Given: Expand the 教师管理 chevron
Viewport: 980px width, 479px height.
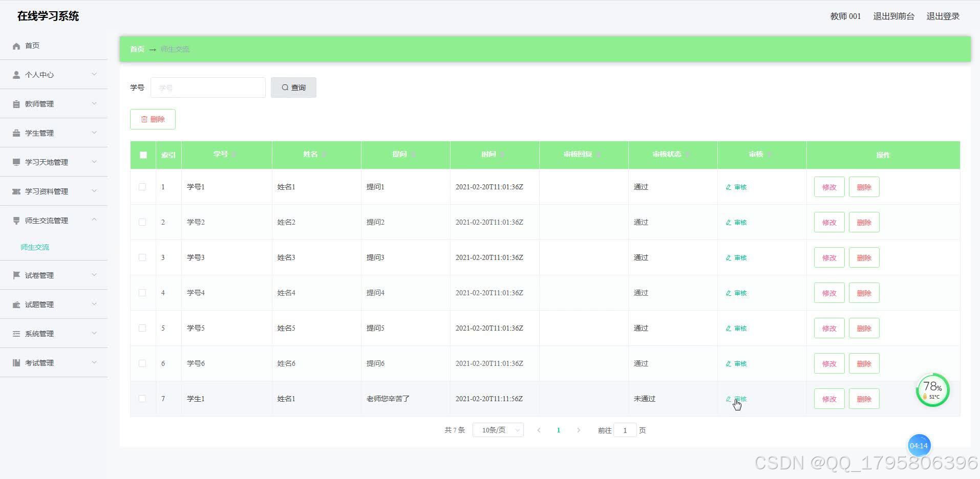Looking at the screenshot, I should [94, 103].
